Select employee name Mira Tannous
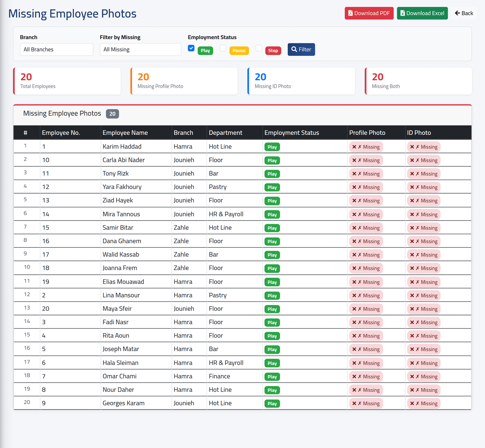 (121, 214)
